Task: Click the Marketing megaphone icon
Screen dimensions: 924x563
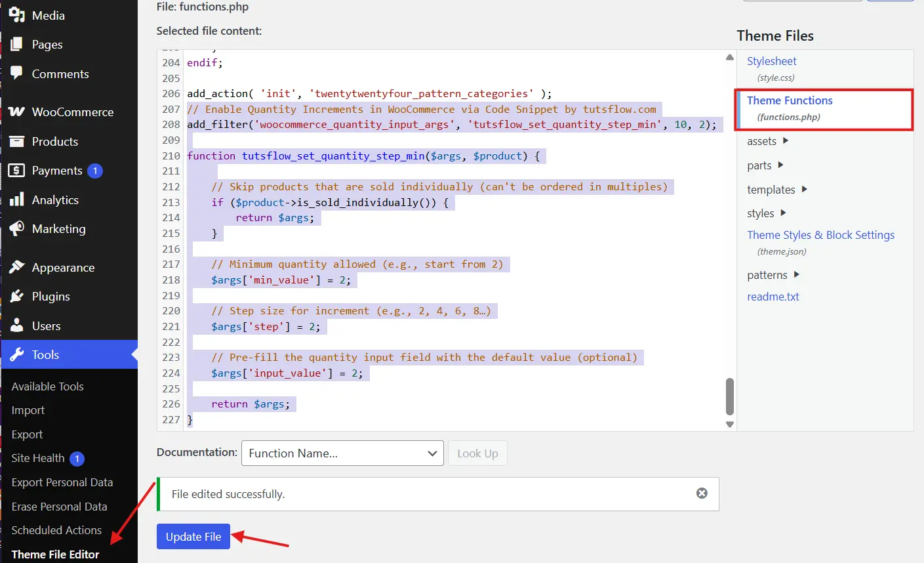Action: 17,229
